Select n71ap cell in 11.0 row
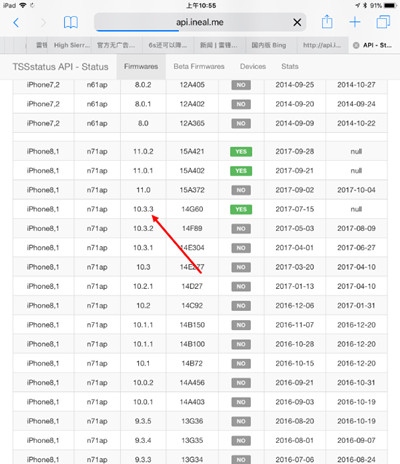 pos(97,190)
